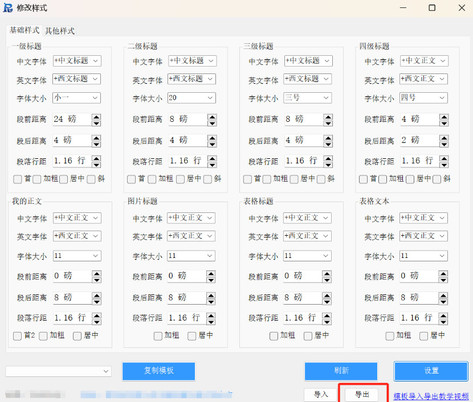Check 加粗 checkbox under 表格文本
This screenshot has height=402, width=473.
tap(390, 336)
